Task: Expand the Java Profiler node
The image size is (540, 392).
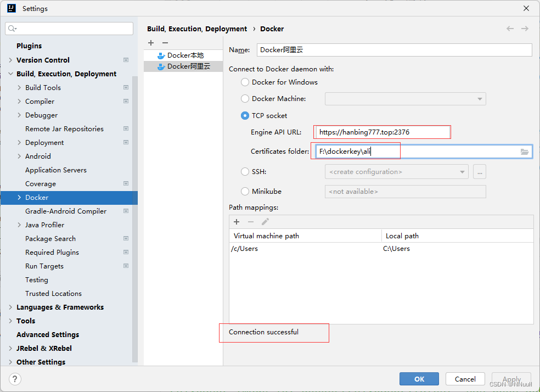Action: 19,225
